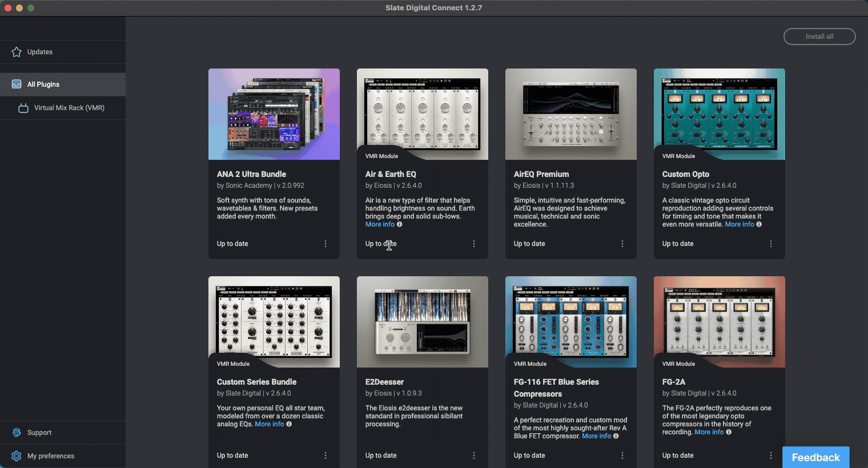This screenshot has height=468, width=868.
Task: Click info icon beside Air & Earth EQ More info
Action: coord(400,224)
